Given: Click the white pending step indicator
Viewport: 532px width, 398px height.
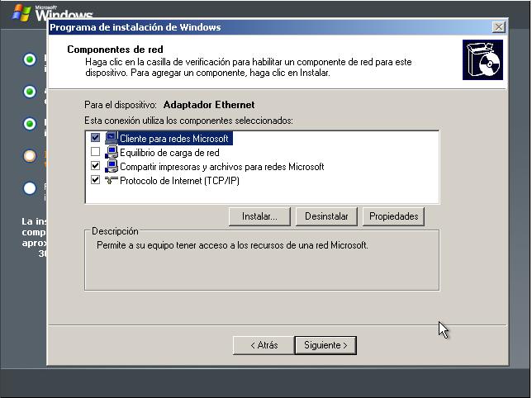Looking at the screenshot, I should click(x=30, y=188).
